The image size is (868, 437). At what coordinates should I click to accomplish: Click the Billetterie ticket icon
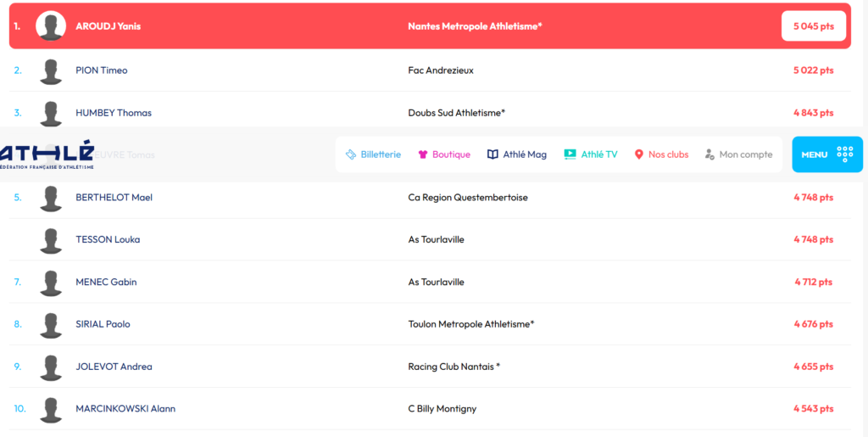351,154
